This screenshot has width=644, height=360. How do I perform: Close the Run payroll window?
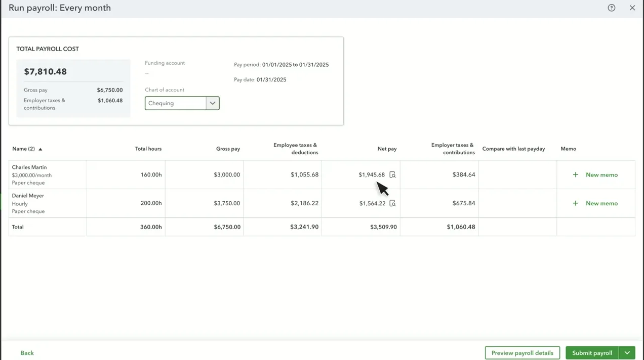click(x=632, y=8)
